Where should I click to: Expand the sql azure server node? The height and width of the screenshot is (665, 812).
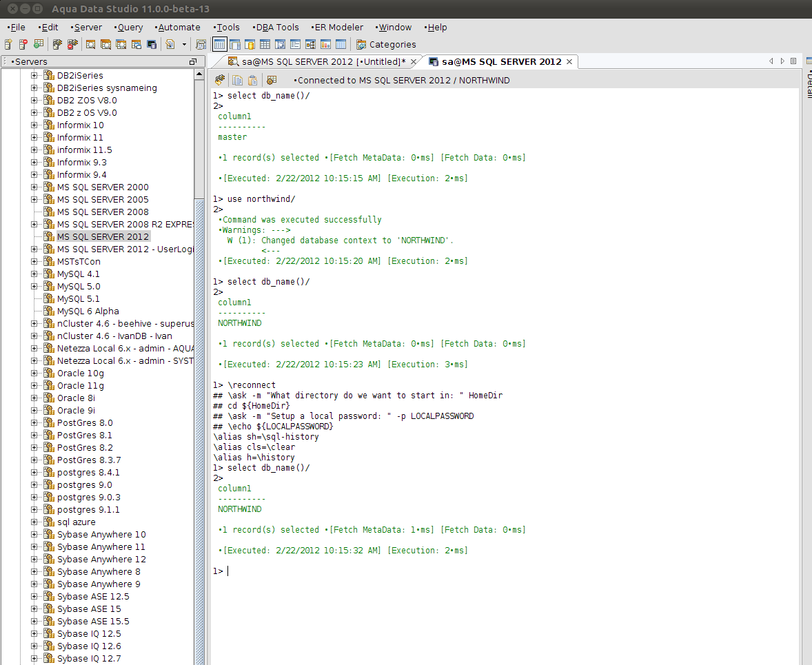[x=34, y=522]
